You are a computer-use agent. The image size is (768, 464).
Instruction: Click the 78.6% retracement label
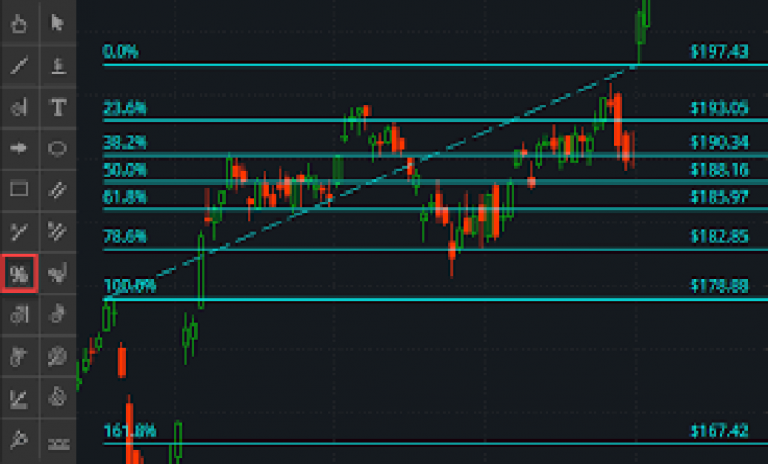pyautogui.click(x=124, y=237)
